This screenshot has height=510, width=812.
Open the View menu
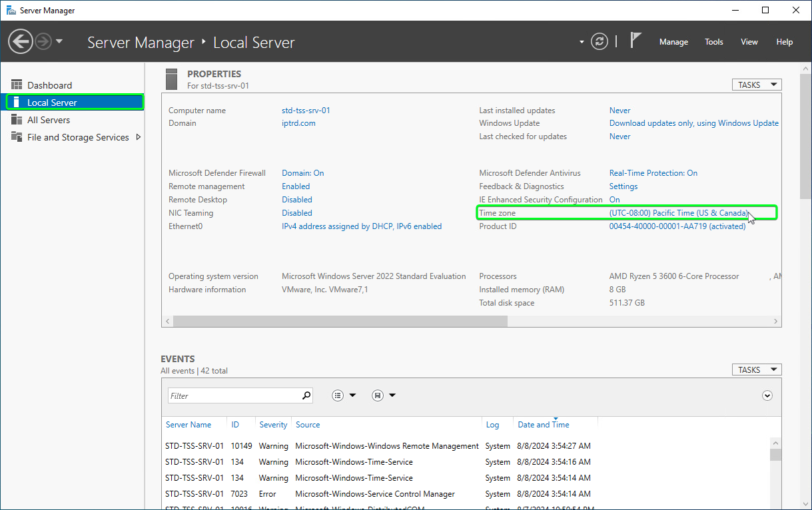pos(749,42)
